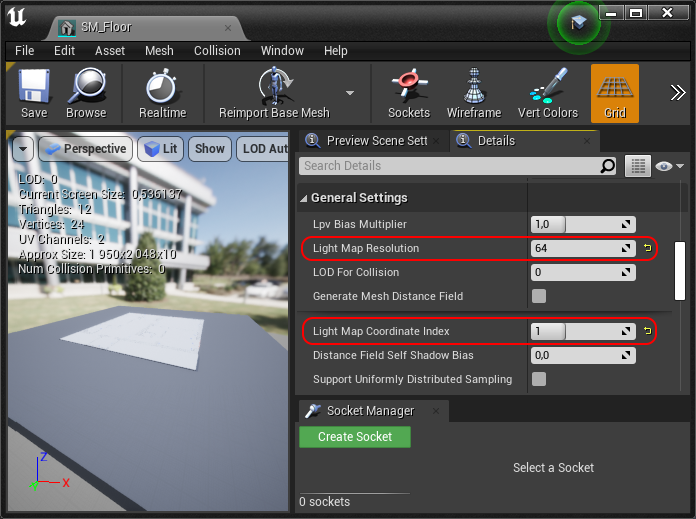Toggle the Realtime stopwatch icon

point(162,88)
